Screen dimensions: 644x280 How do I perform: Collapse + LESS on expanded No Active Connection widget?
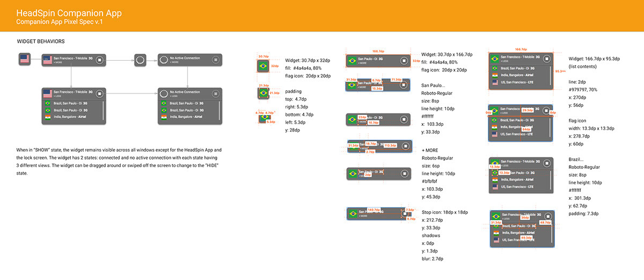[x=174, y=96]
